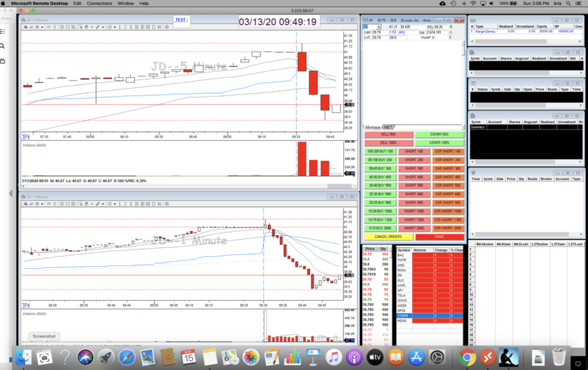
Task: Open Microsoft Remote Desktop in the Dock
Action: pyautogui.click(x=487, y=356)
